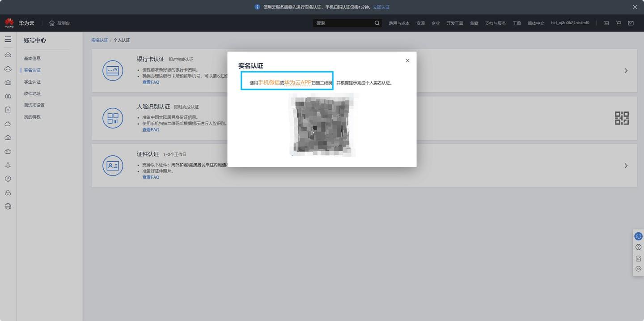The height and width of the screenshot is (321, 644).
Task: Click the blurred QR code image in the dialog
Action: (322, 124)
